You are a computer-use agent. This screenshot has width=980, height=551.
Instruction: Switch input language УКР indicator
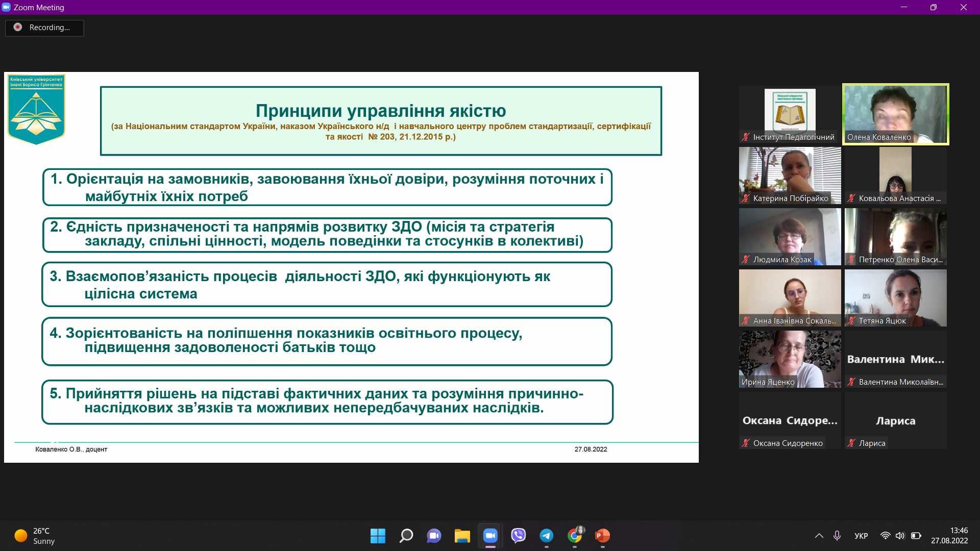pos(861,536)
